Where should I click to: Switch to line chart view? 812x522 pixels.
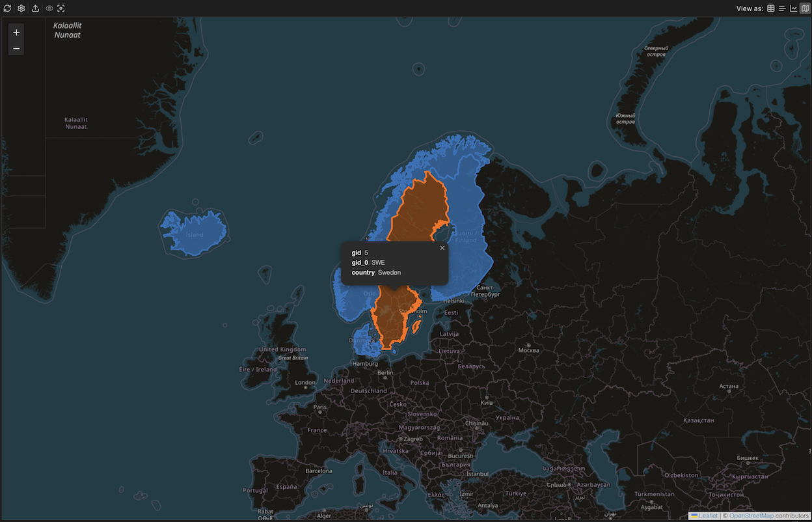[793, 8]
